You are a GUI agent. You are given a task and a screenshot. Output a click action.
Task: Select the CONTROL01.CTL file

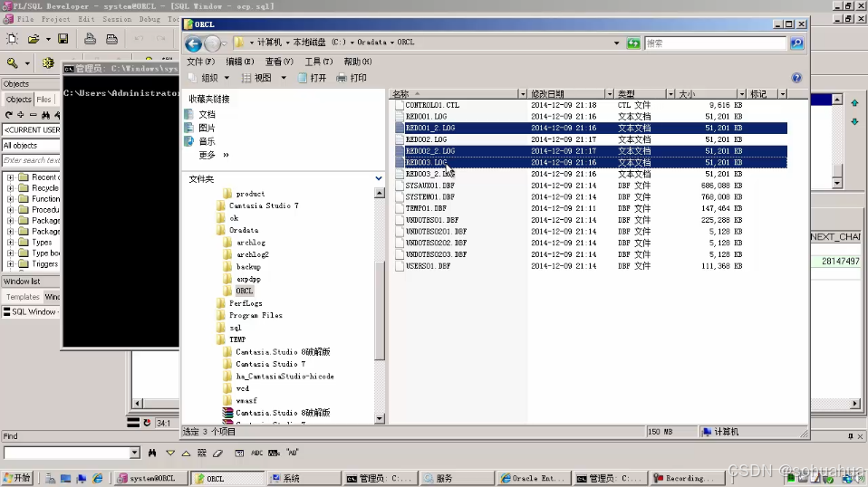pyautogui.click(x=432, y=105)
